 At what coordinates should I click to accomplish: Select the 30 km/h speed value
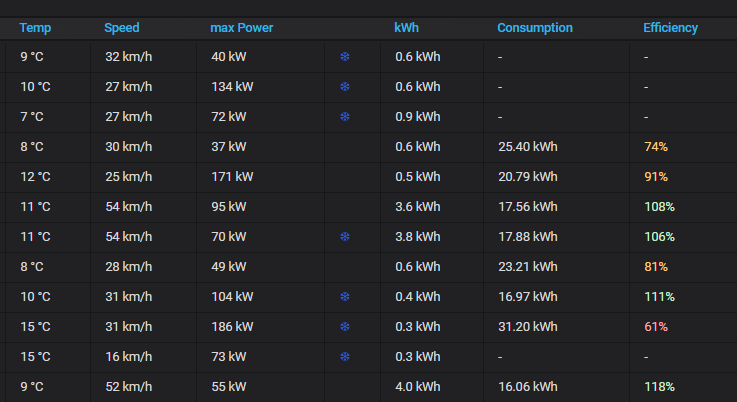[x=128, y=147]
